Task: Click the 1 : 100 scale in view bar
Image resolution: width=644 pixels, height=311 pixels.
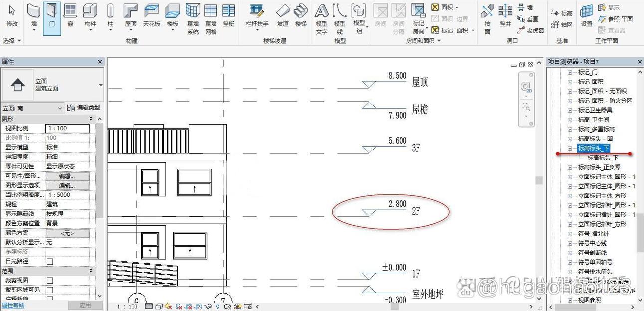Action: pyautogui.click(x=127, y=306)
